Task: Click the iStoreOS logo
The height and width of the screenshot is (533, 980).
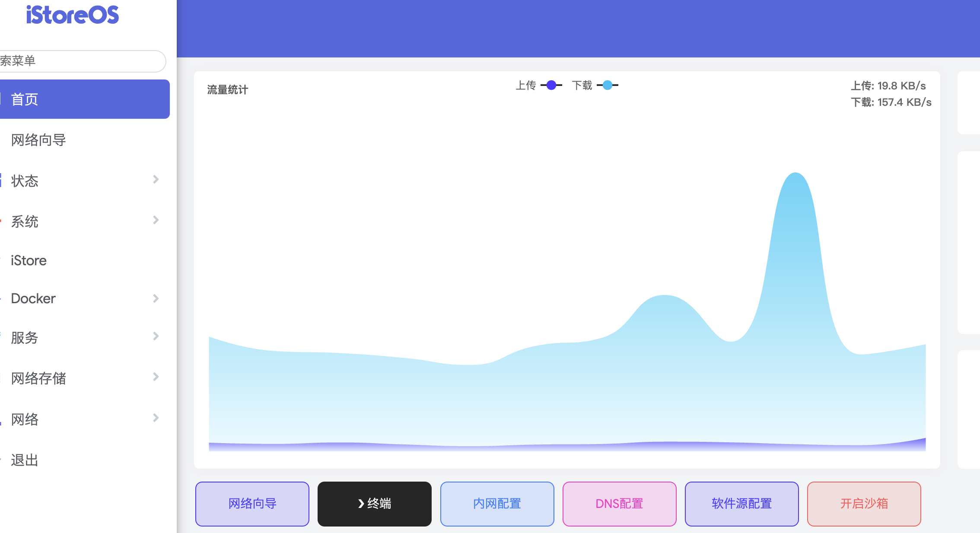Action: coord(72,15)
